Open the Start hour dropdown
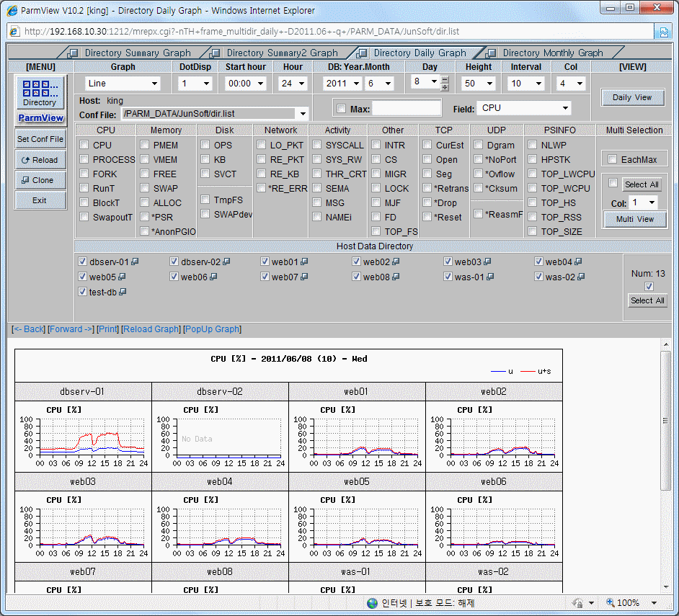This screenshot has height=616, width=679. pos(245,84)
